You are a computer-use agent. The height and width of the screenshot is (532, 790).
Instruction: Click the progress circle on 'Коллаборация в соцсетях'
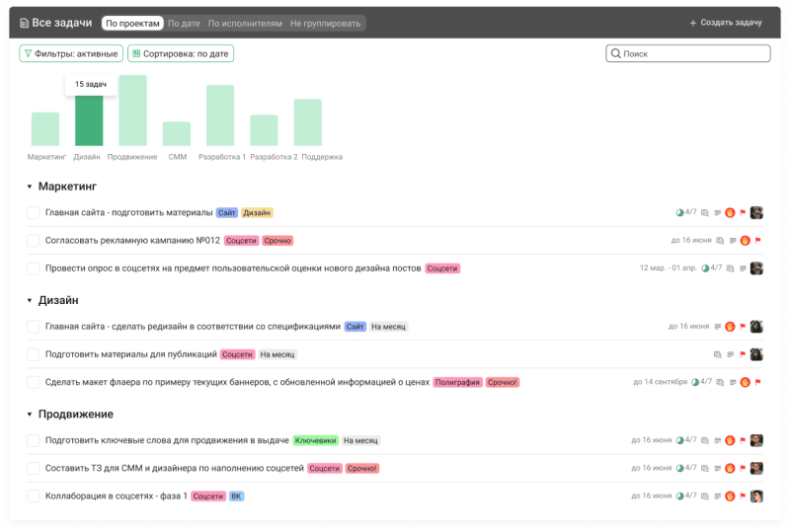tap(679, 496)
